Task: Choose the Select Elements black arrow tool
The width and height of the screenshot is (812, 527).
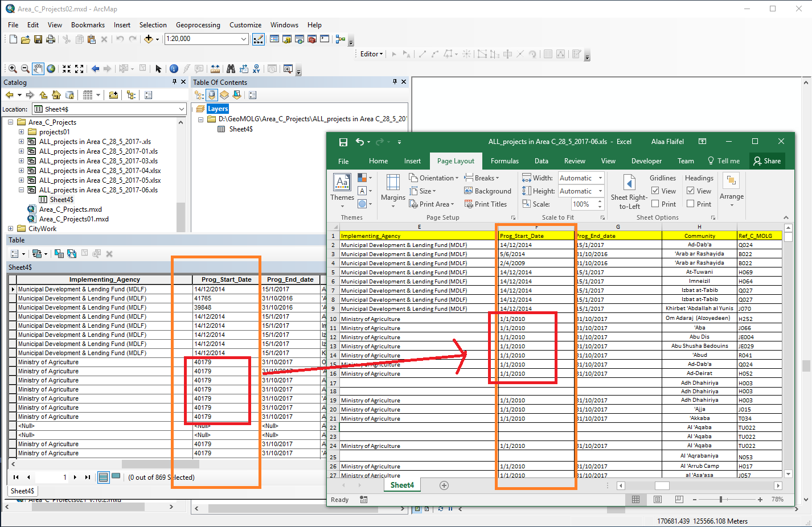Action: 158,69
